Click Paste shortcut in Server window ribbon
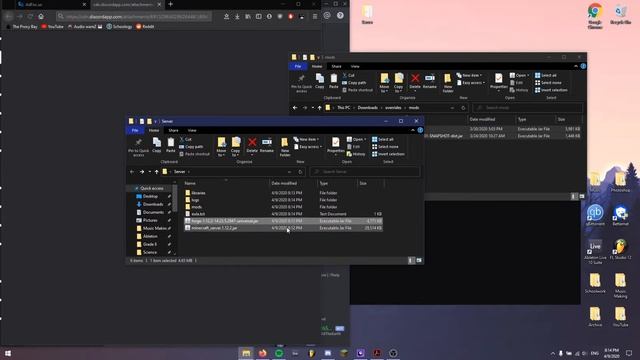Screen dimensions: 640x360 coord(194,154)
